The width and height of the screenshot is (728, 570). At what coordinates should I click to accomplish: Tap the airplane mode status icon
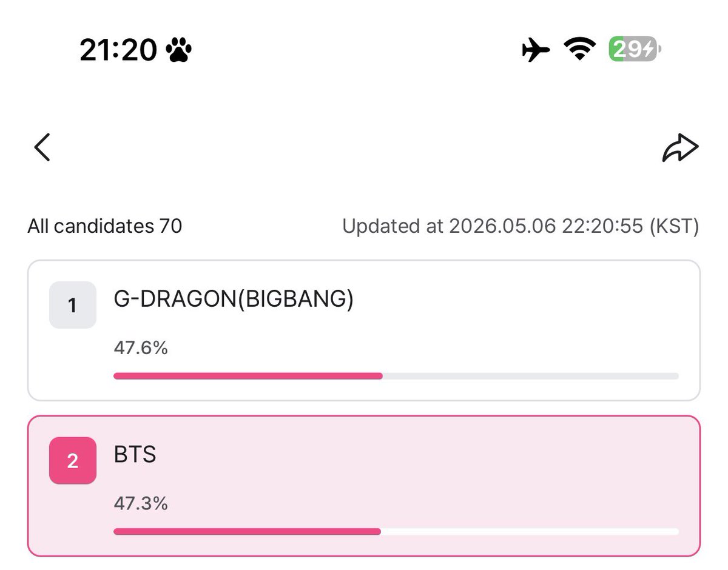[x=536, y=50]
